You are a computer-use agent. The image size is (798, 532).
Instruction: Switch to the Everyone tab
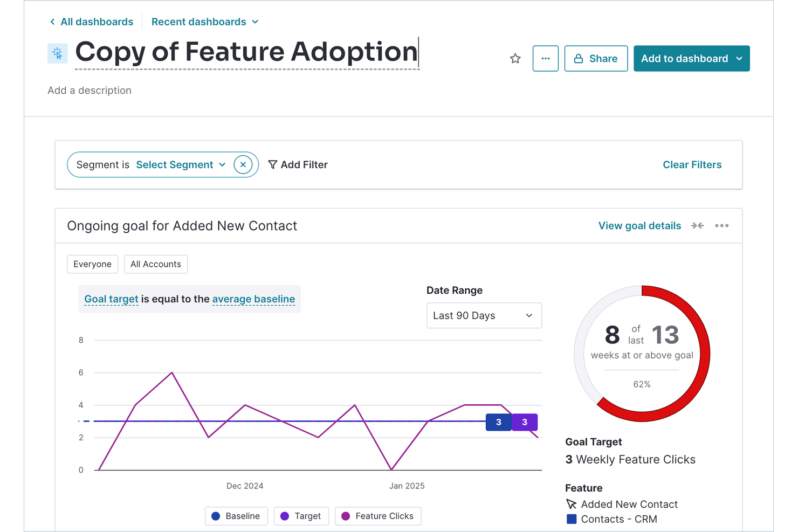tap(92, 264)
